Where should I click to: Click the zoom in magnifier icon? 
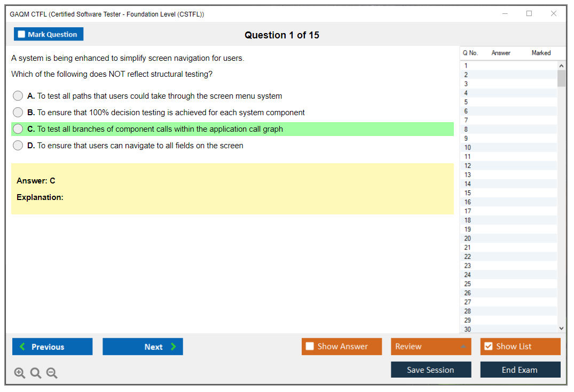pyautogui.click(x=19, y=373)
